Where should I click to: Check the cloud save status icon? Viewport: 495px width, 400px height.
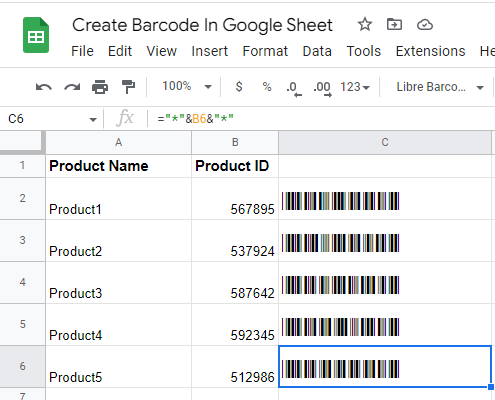[x=425, y=25]
